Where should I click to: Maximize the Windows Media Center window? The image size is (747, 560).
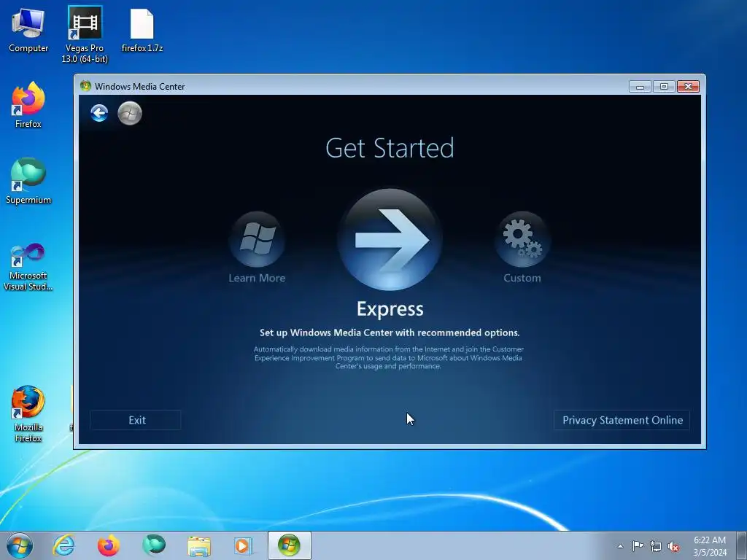[664, 86]
